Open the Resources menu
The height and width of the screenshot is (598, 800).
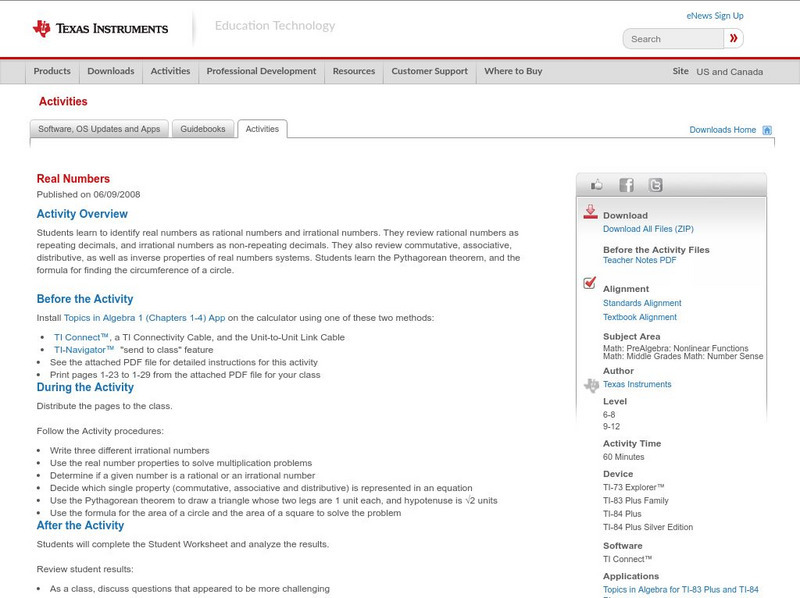[x=354, y=71]
